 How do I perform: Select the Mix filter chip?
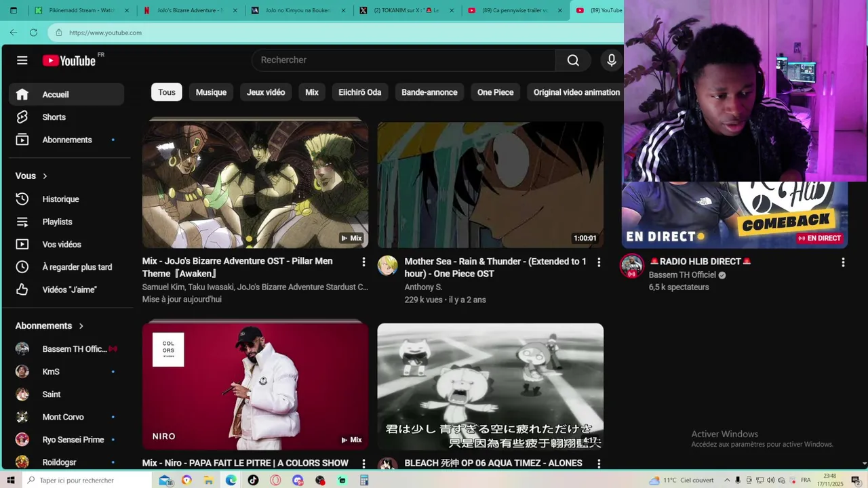[x=312, y=92]
